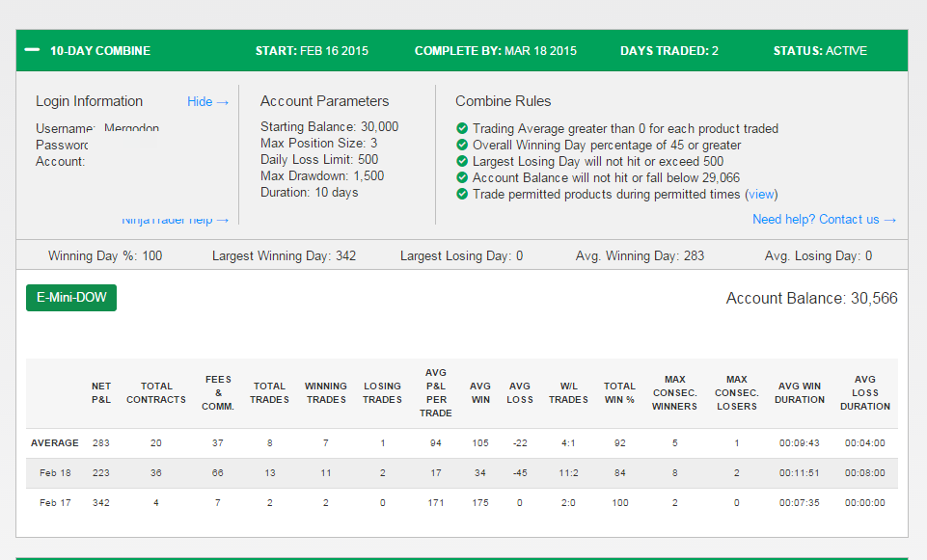Click the AVG P&L PER TRADE header
This screenshot has width=927, height=560.
[x=436, y=393]
